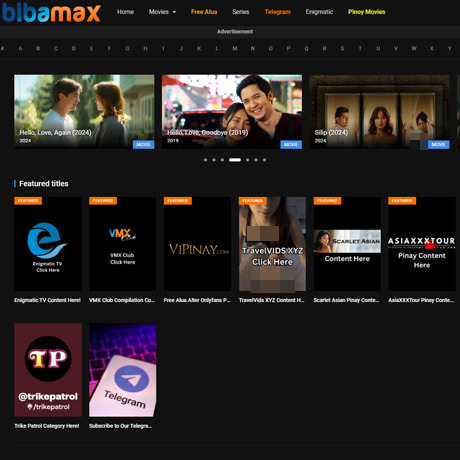The image size is (460, 460).
Task: Click 'Scarlet Asian Pinay Conte...' title
Action: pos(346,300)
